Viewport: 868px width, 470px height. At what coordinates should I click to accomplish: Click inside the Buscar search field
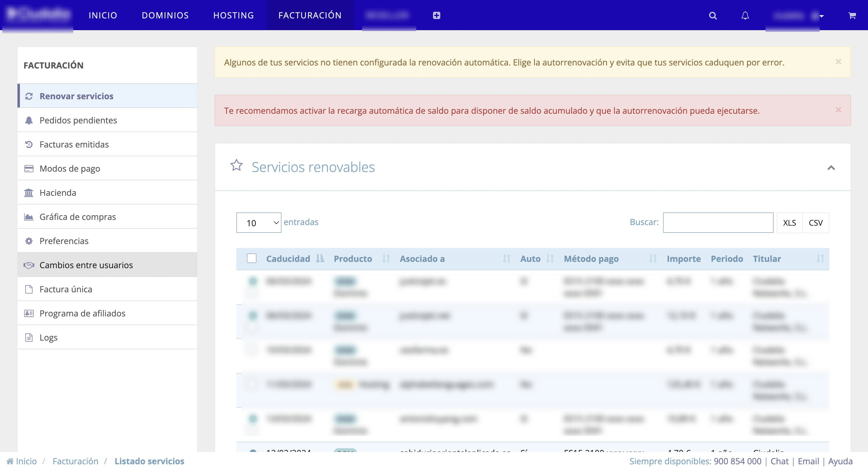718,223
